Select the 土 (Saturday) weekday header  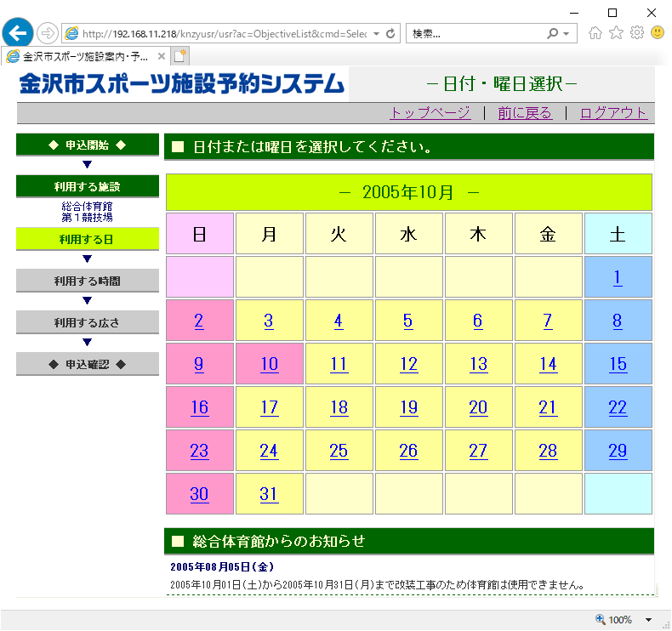[x=618, y=234]
